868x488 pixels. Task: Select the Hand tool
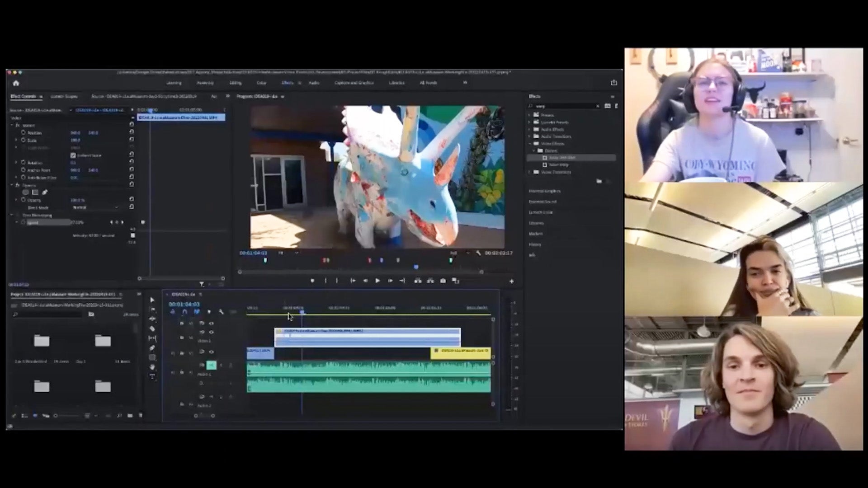point(152,367)
